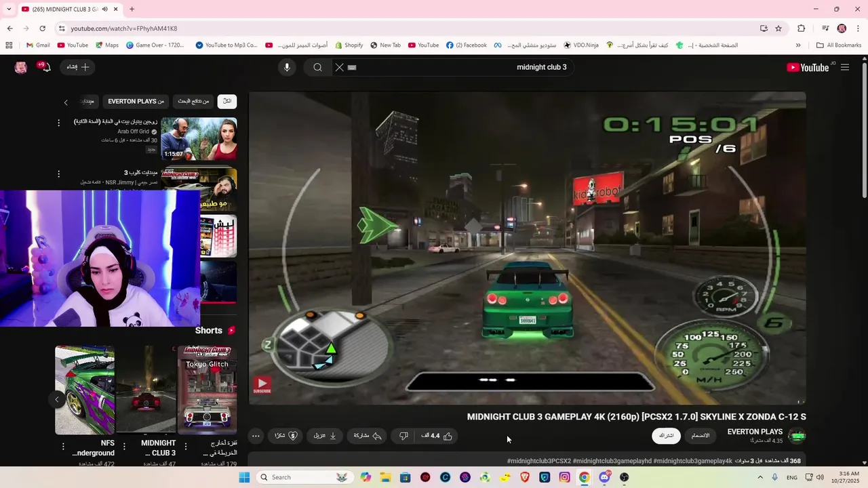This screenshot has width=868, height=488.
Task: Select 'From EVERTON PLAYS' filter chip
Action: pyautogui.click(x=136, y=101)
